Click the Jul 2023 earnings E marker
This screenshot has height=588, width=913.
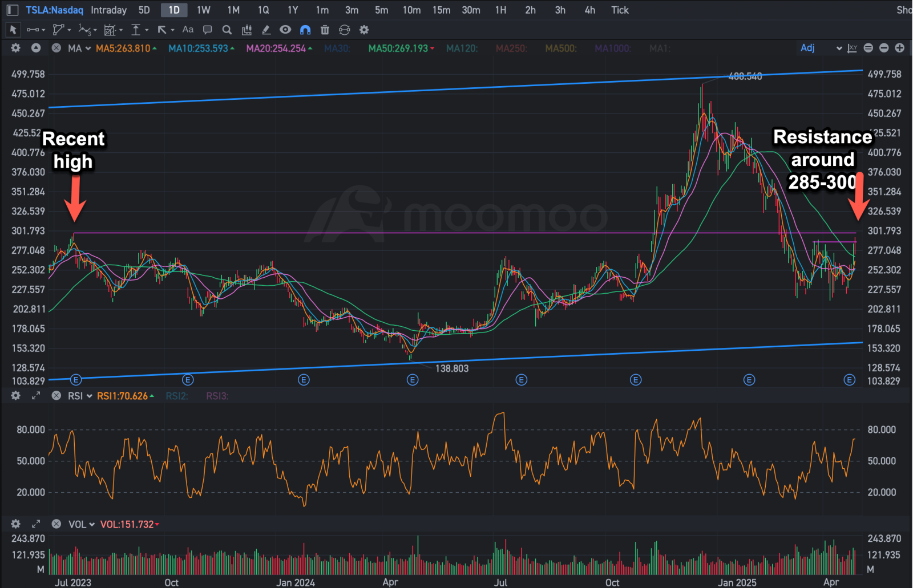point(76,380)
